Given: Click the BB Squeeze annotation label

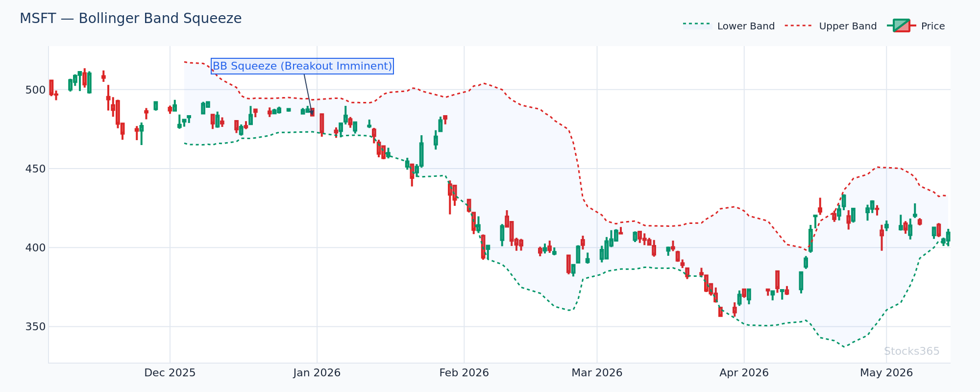Looking at the screenshot, I should [x=302, y=66].
